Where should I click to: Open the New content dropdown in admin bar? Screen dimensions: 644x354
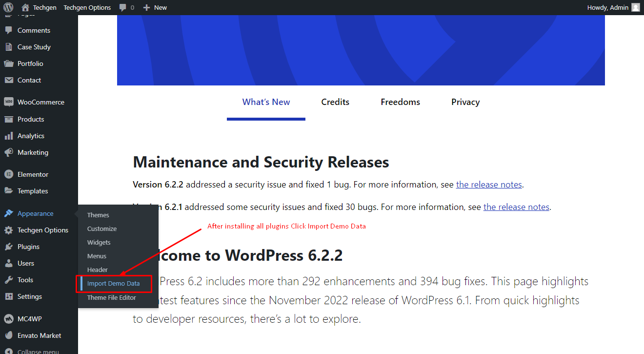(x=155, y=7)
